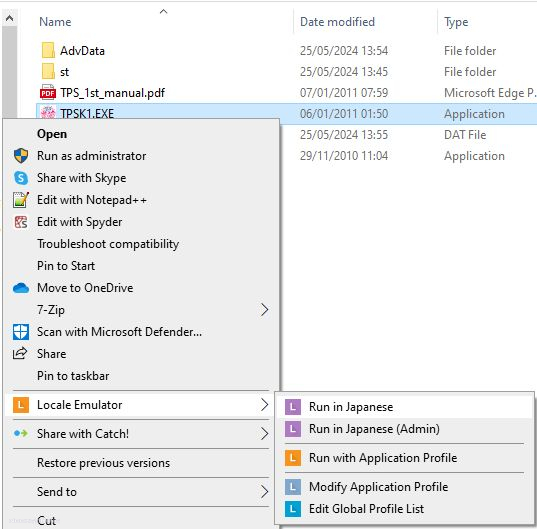Open the 7-Zip menu entry

pyautogui.click(x=141, y=310)
